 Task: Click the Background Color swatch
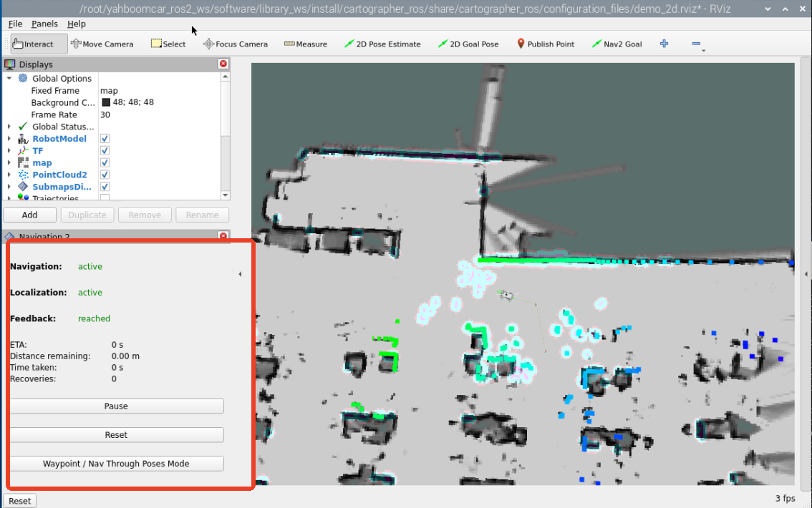(x=106, y=102)
